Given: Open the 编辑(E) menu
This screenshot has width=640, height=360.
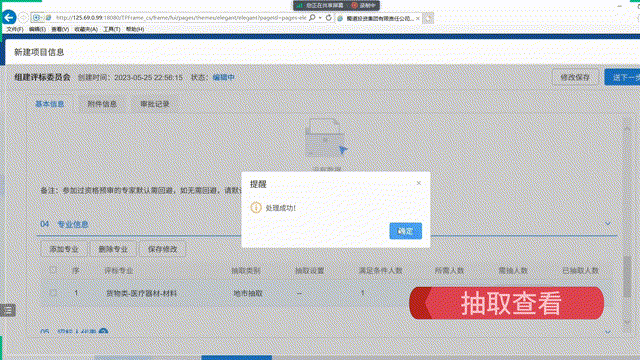Looking at the screenshot, I should click(37, 29).
